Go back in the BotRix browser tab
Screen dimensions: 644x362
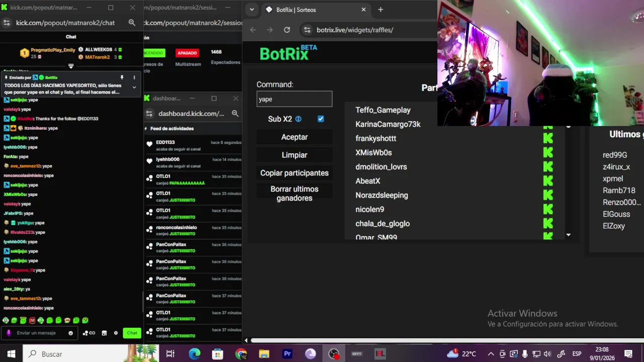pyautogui.click(x=253, y=30)
